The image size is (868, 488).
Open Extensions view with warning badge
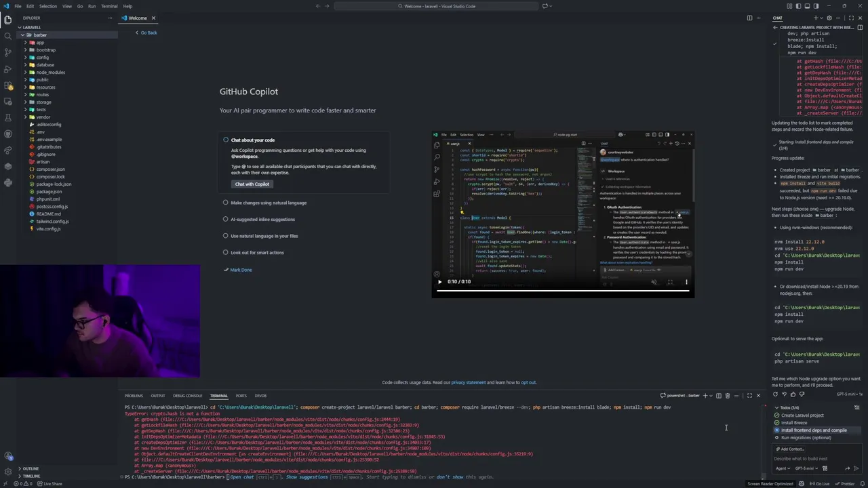[x=8, y=85]
